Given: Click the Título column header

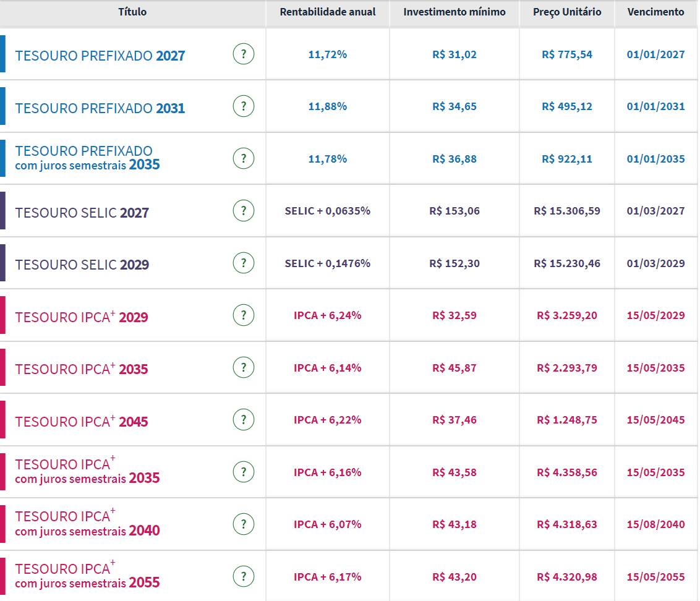Looking at the screenshot, I should click(132, 12).
